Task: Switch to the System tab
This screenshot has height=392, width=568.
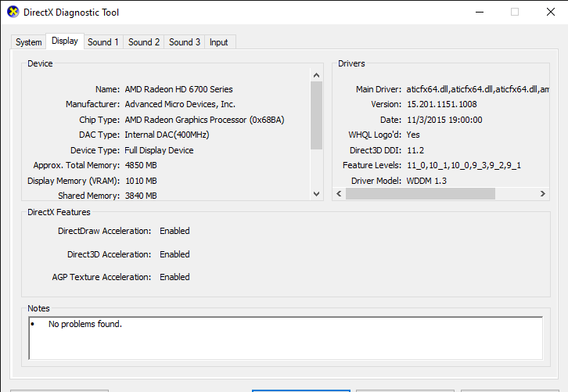Action: pos(29,42)
